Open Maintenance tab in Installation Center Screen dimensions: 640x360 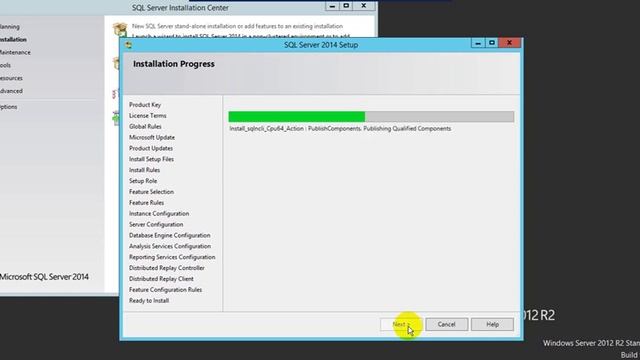[x=15, y=53]
